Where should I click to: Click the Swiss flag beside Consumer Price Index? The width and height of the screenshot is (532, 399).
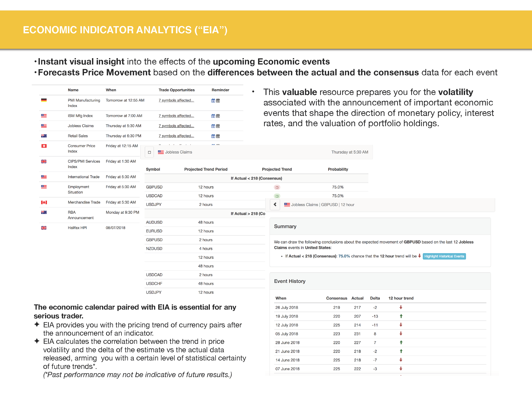[44, 146]
